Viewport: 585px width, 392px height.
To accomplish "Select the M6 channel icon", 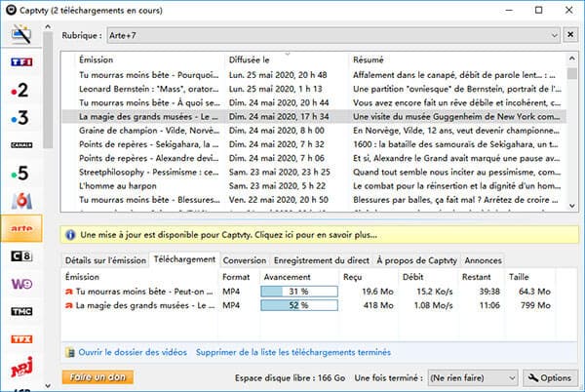I will (21, 201).
